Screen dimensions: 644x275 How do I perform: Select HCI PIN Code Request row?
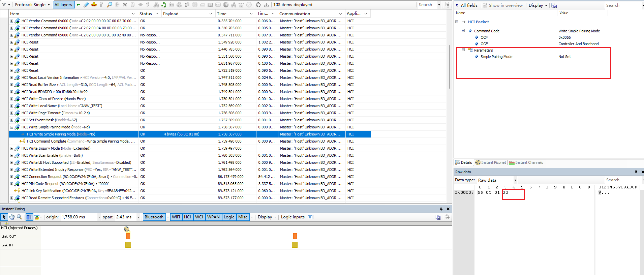pos(190,184)
